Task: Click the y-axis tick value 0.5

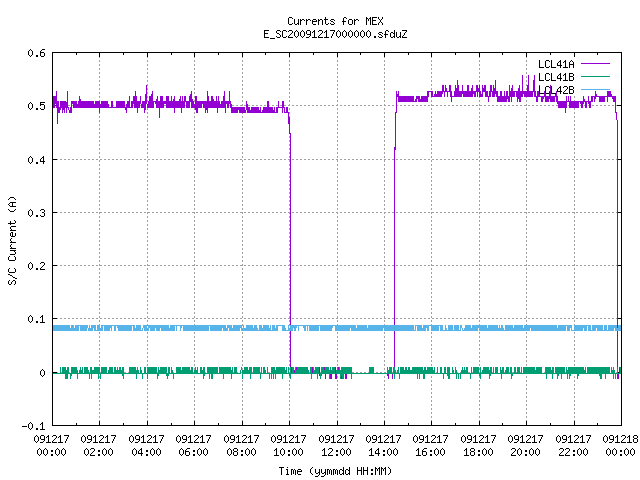Action: pos(36,106)
